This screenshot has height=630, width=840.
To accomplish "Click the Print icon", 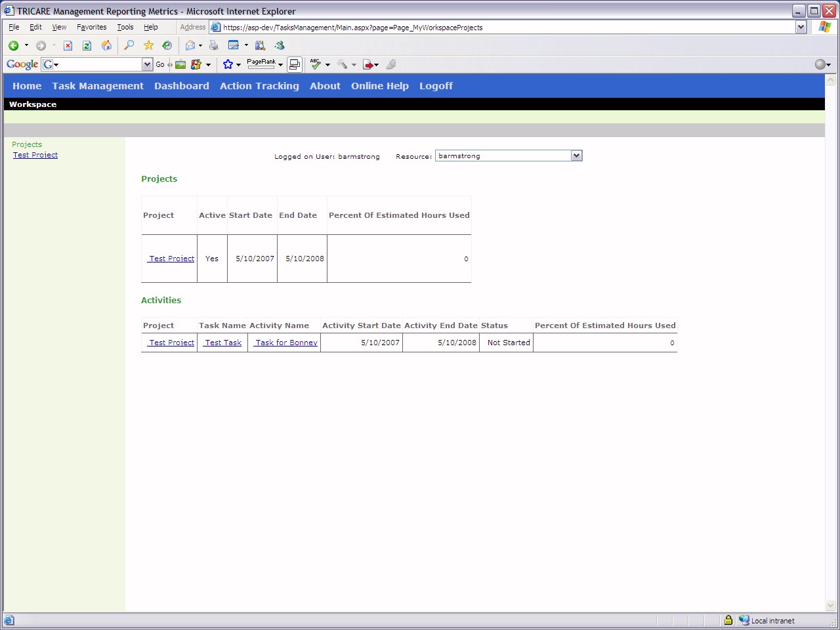I will coord(213,45).
